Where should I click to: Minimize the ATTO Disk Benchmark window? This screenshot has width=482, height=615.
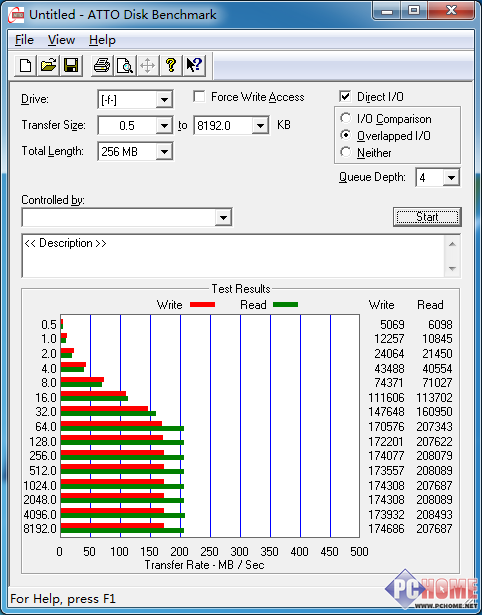387,11
